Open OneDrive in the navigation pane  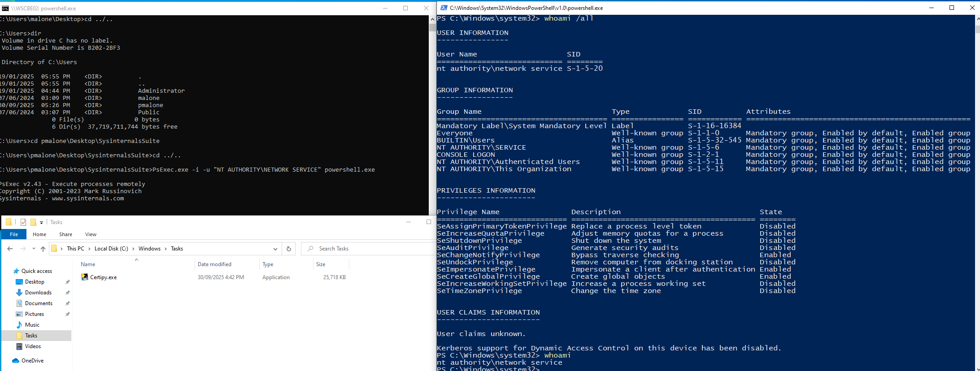32,361
